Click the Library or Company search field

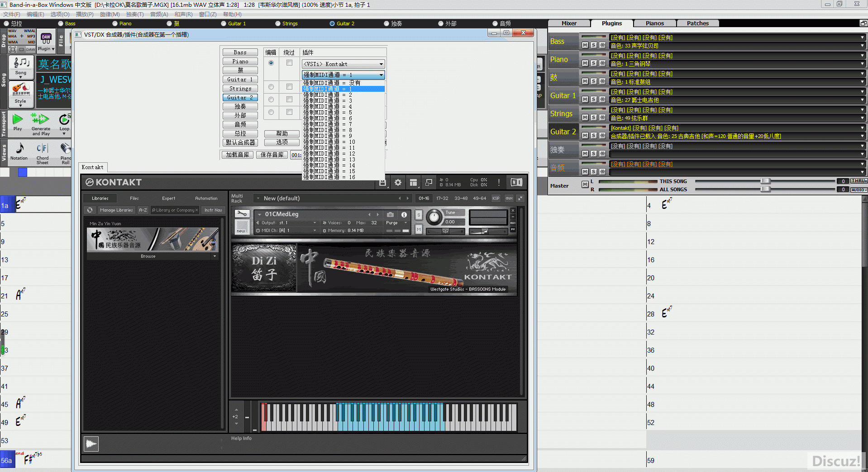(175, 210)
